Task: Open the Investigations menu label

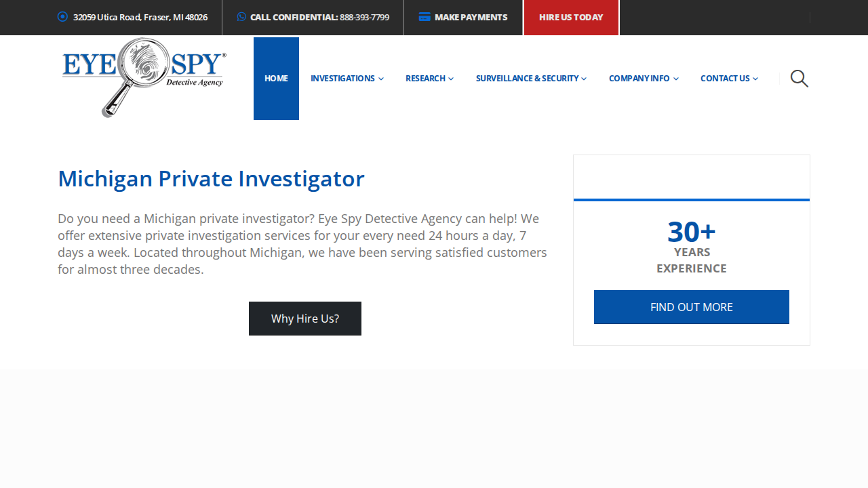Action: pos(342,79)
